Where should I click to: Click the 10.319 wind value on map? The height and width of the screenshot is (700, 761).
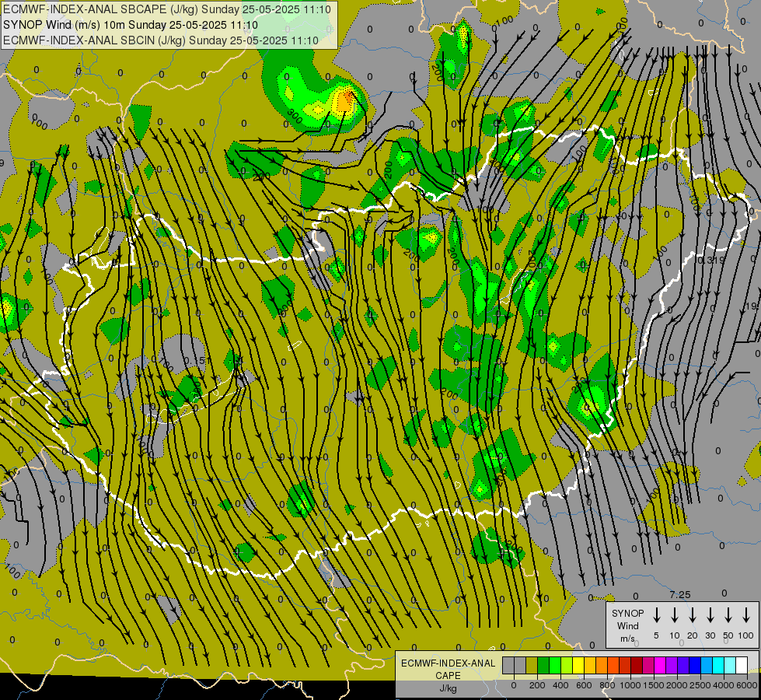710,261
